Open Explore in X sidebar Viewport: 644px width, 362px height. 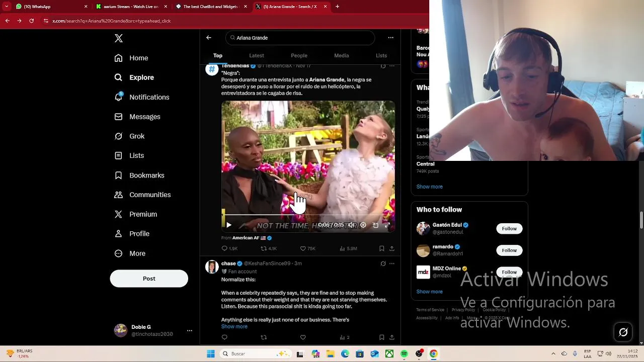134,77
